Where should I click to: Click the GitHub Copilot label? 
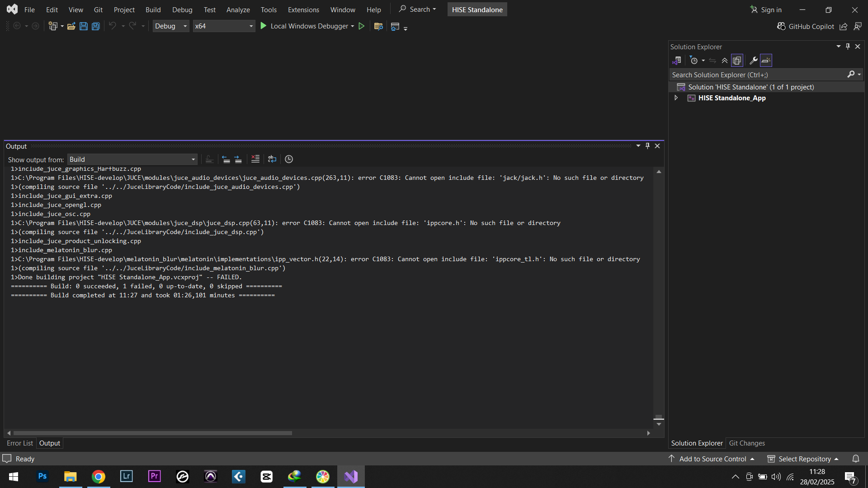pos(811,27)
